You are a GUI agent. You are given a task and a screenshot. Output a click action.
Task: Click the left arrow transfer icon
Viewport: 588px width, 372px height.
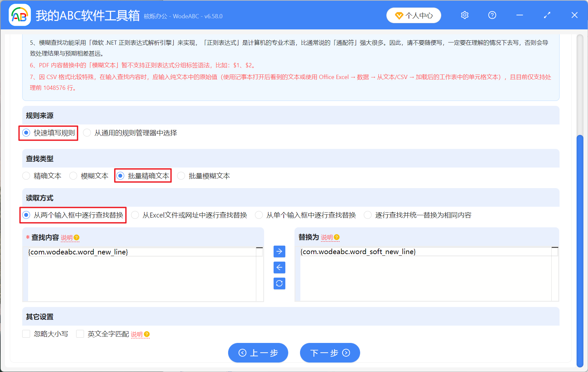[x=279, y=267]
